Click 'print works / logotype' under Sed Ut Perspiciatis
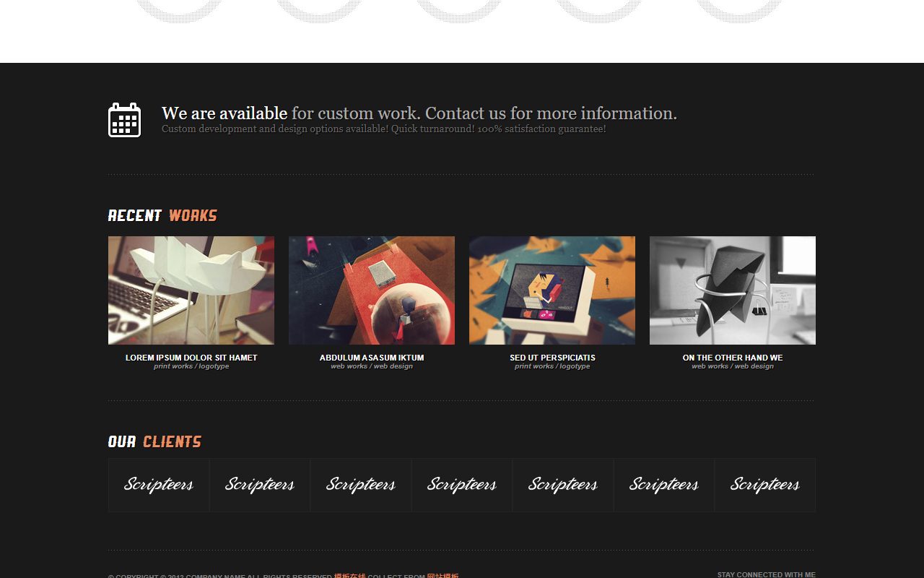Viewport: 924px width, 578px height. (552, 366)
